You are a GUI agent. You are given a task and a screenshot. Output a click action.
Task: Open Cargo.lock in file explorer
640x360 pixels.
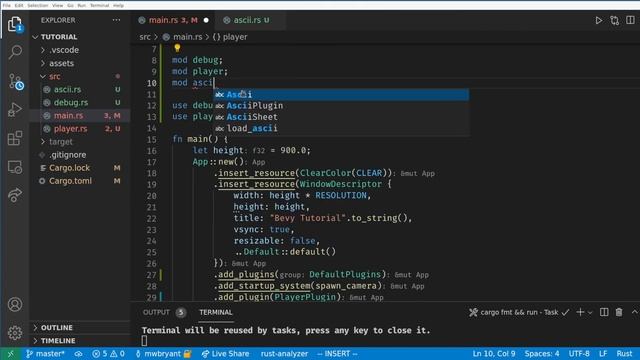[69, 168]
